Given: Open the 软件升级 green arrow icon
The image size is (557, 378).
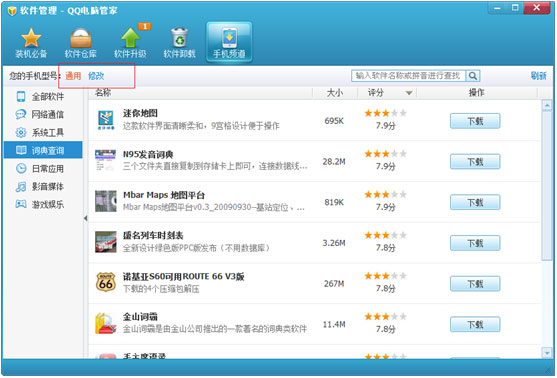Looking at the screenshot, I should (130, 43).
